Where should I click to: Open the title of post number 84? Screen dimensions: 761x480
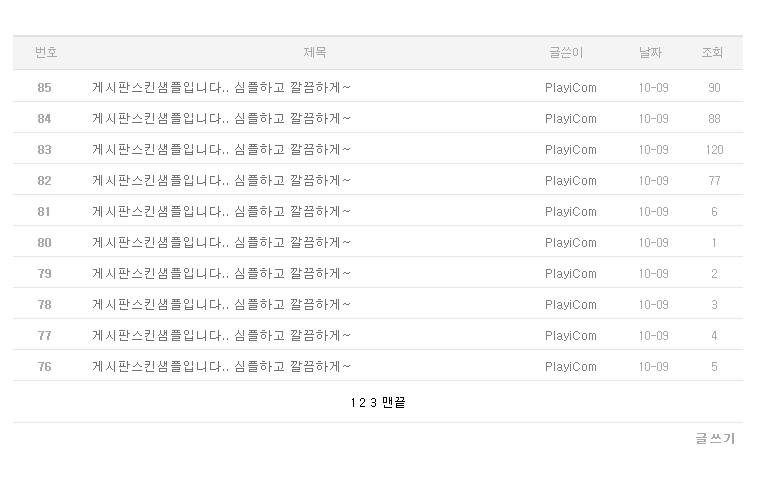pos(221,119)
